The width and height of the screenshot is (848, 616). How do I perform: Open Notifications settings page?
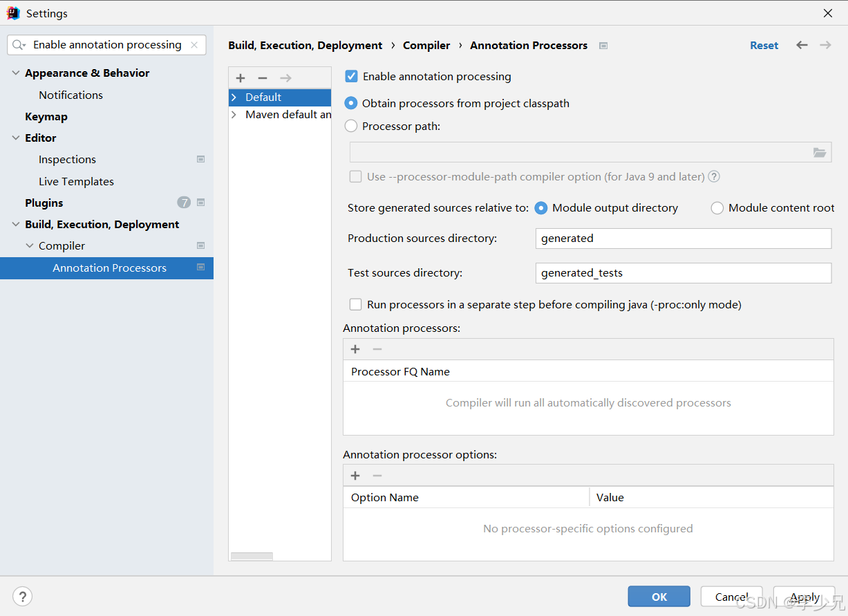(70, 95)
